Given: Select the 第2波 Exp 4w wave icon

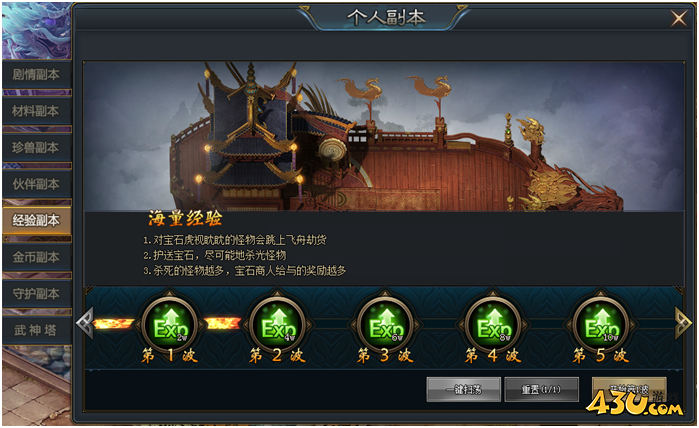Looking at the screenshot, I should pyautogui.click(x=278, y=325).
